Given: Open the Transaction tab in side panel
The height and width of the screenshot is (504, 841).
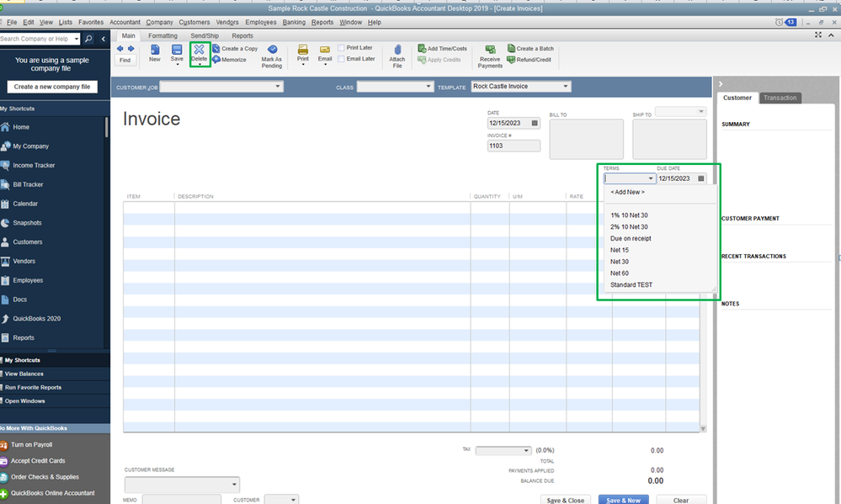Looking at the screenshot, I should [x=780, y=98].
